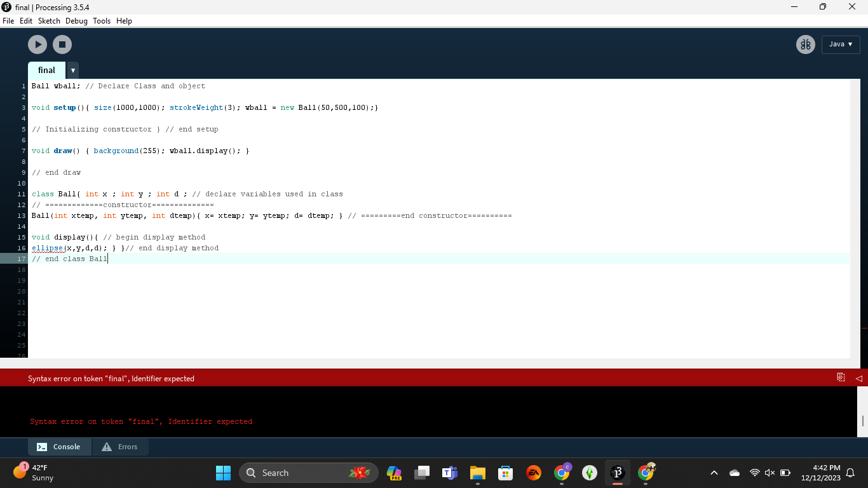Image resolution: width=868 pixels, height=488 pixels.
Task: Launch Google Chrome from the taskbar
Action: 561,473
